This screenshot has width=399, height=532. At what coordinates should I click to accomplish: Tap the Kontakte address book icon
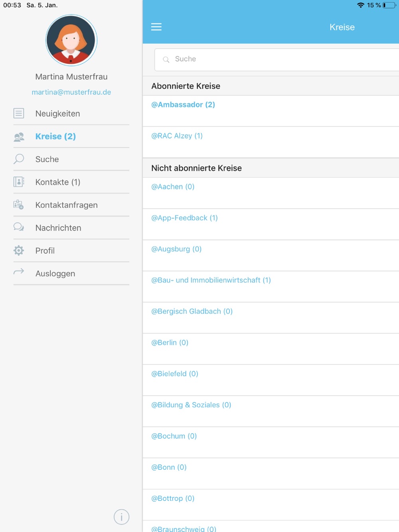[x=19, y=182]
